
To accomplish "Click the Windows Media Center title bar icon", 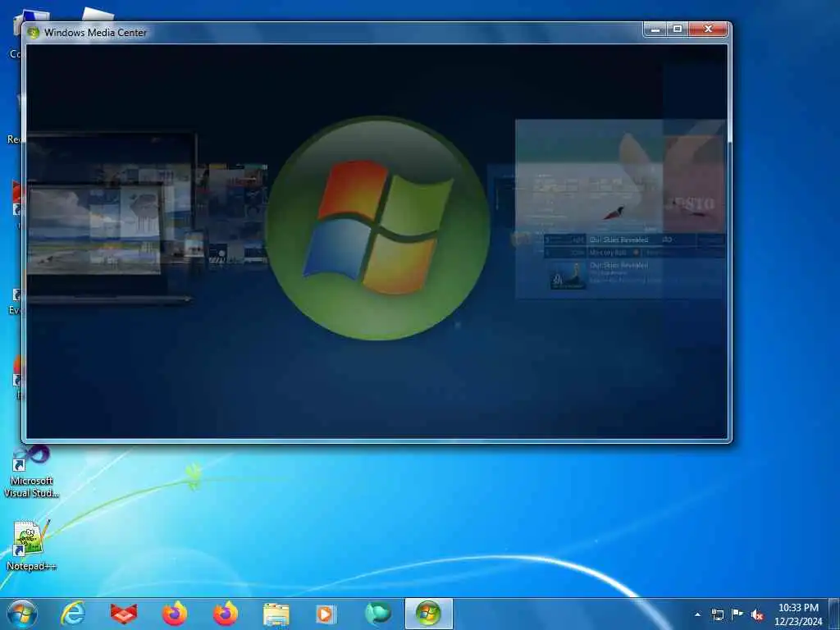I will pos(33,33).
